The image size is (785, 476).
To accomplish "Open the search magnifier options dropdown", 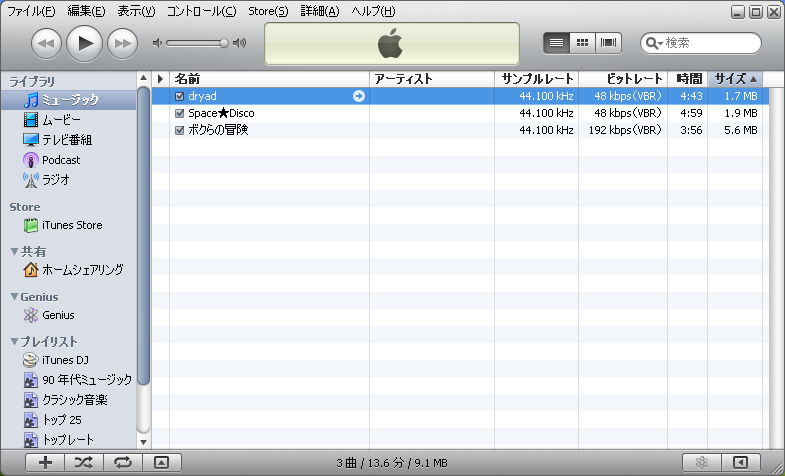I will tap(654, 44).
